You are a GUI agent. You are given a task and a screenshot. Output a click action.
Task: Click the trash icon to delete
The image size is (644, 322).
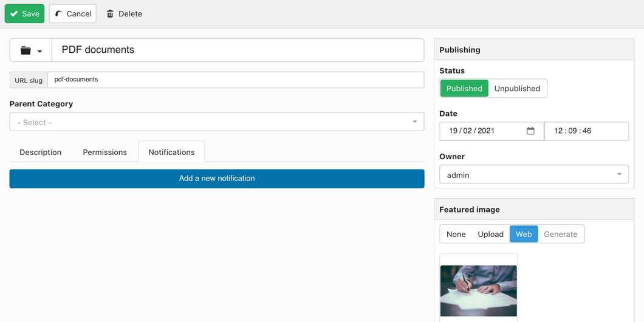[110, 13]
